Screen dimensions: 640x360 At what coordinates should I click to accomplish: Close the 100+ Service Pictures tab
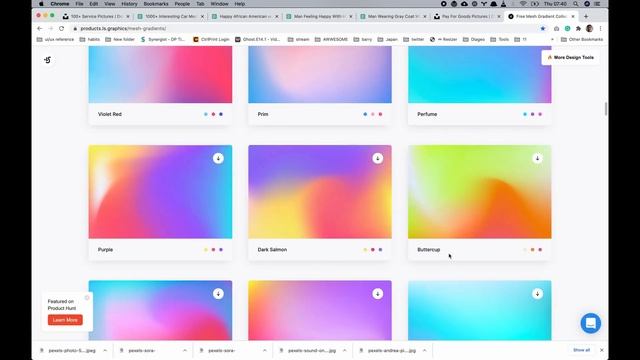128,16
